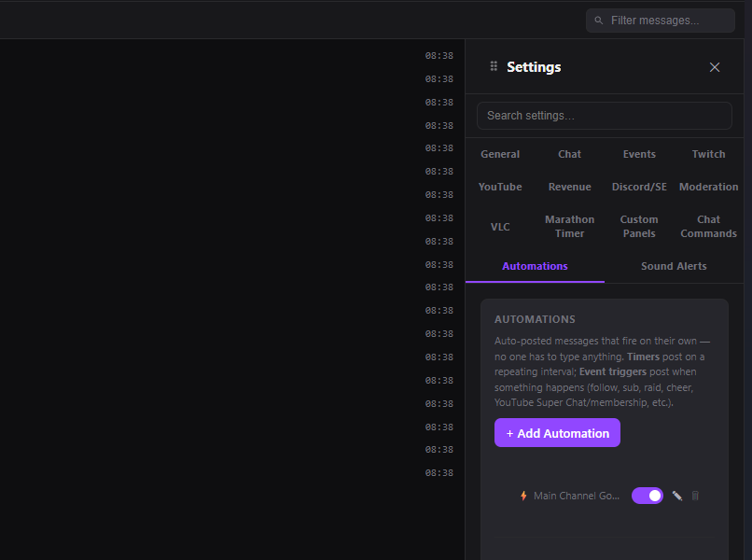Click the AUTOMATIONS section heading

(x=535, y=319)
